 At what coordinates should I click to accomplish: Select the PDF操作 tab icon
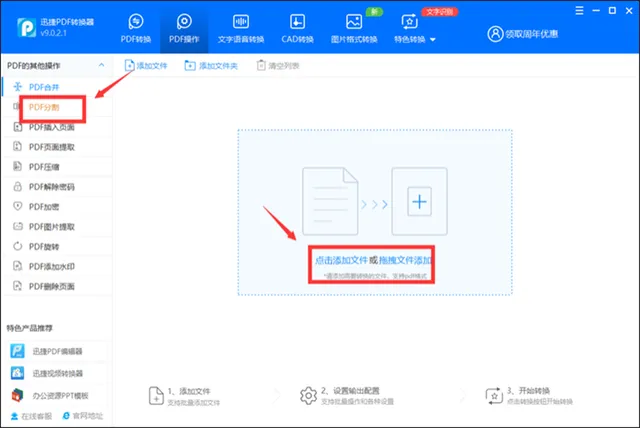(184, 22)
